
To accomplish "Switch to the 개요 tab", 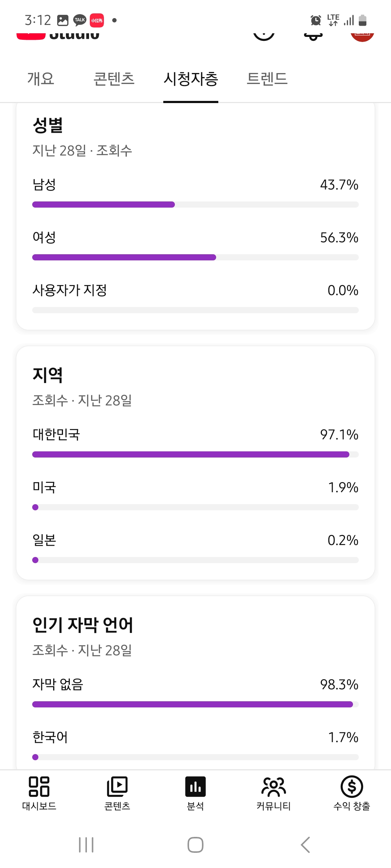I will [41, 79].
